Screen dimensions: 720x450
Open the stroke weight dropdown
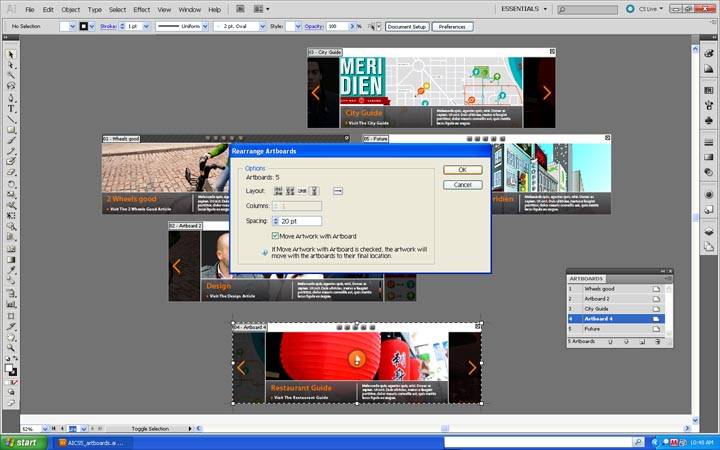coord(146,27)
